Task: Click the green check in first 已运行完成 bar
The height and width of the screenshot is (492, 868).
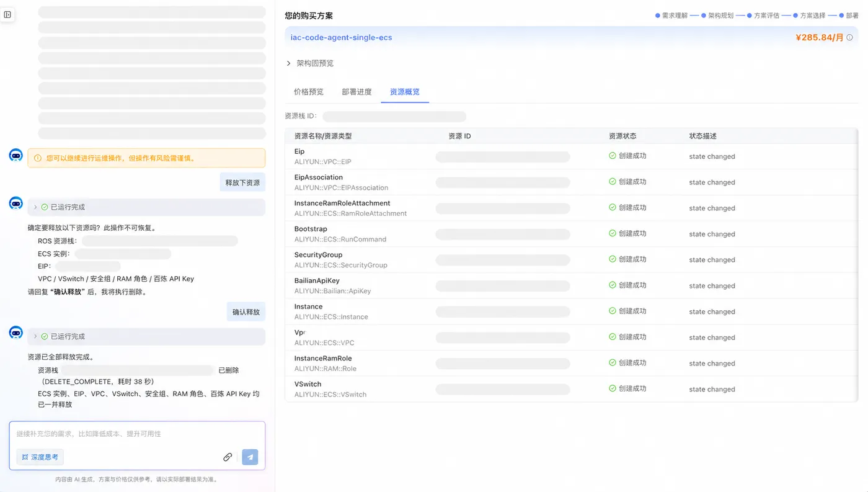Action: (45, 207)
